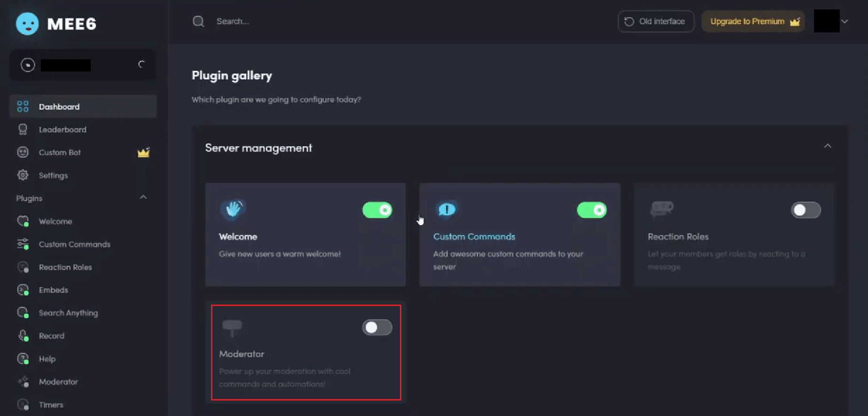Click the crown icon on Upgrade to Premium
This screenshot has height=416, width=868.
[x=795, y=22]
